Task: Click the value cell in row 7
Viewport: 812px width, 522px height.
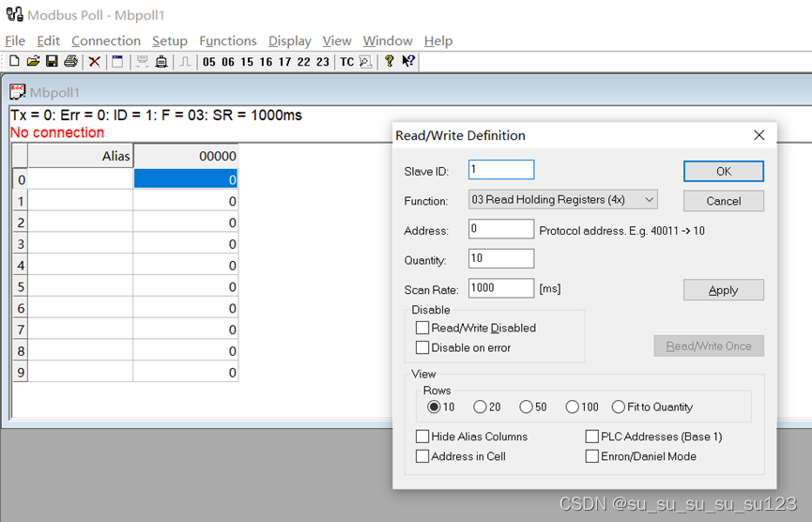Action: [186, 330]
